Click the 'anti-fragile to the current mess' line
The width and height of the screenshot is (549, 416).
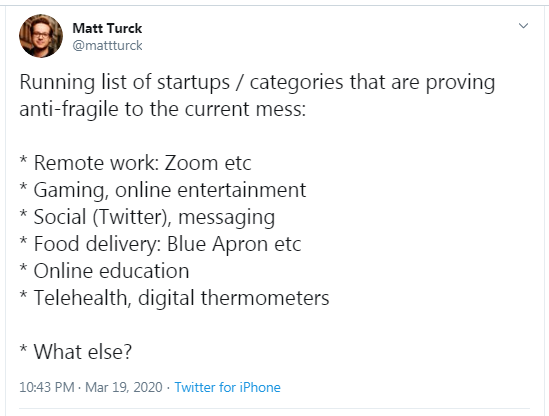pyautogui.click(x=162, y=109)
